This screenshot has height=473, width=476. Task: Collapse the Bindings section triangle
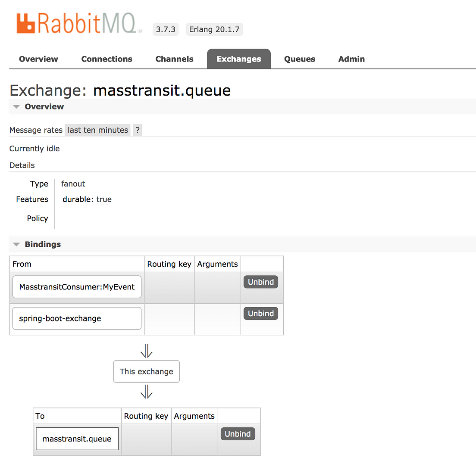click(x=16, y=245)
